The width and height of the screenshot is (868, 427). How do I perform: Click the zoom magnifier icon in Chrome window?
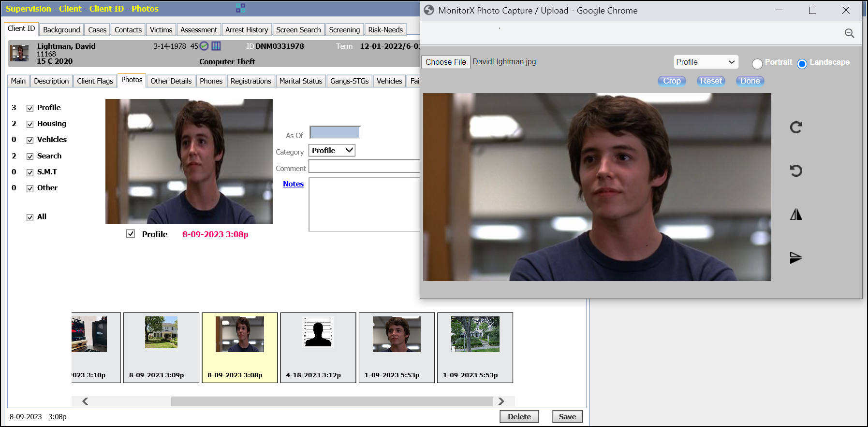pyautogui.click(x=849, y=33)
